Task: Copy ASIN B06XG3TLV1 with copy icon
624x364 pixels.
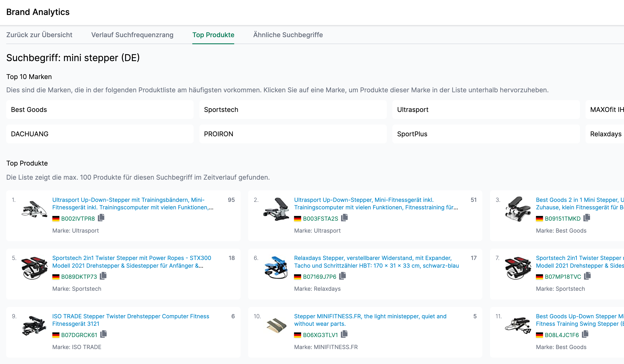Action: (x=344, y=334)
